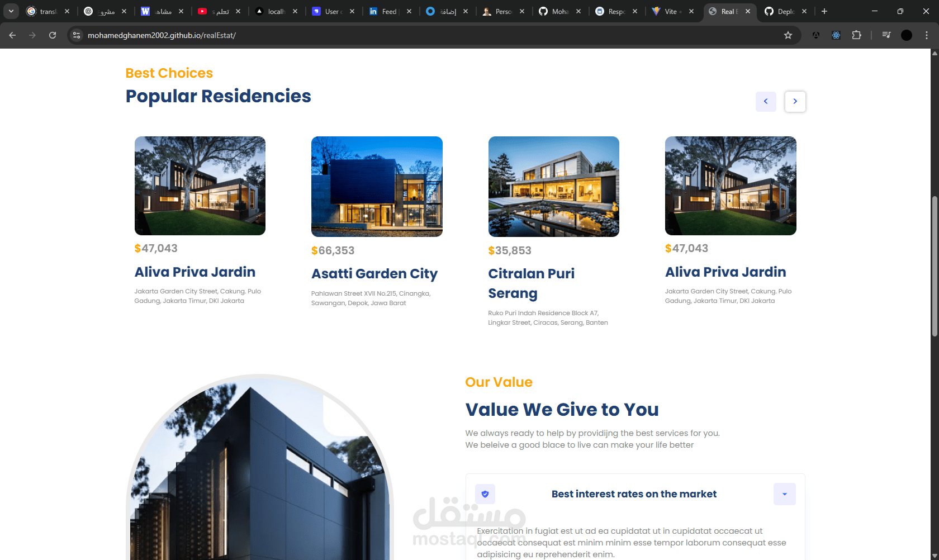Expand the Best interest rates section
This screenshot has height=560, width=939.
[x=784, y=494]
